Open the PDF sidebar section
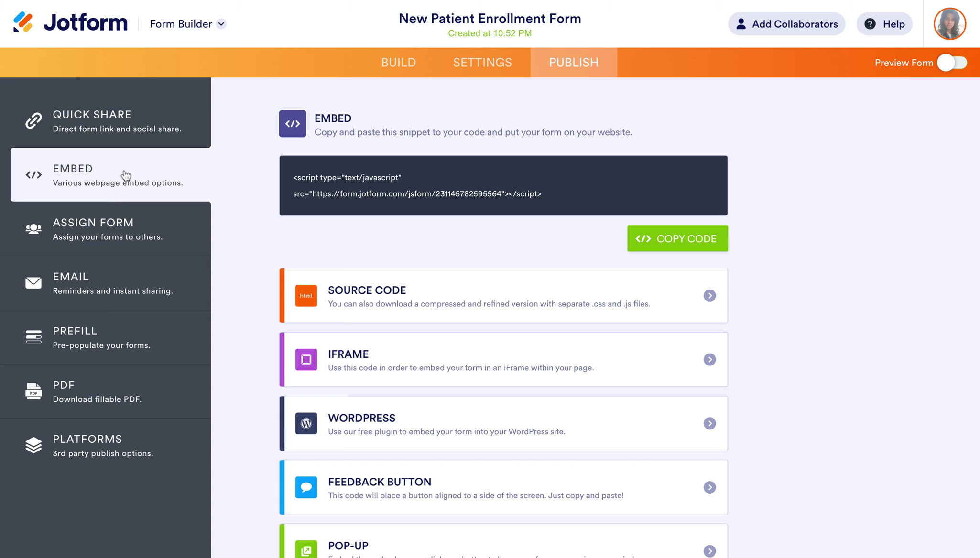 click(106, 391)
